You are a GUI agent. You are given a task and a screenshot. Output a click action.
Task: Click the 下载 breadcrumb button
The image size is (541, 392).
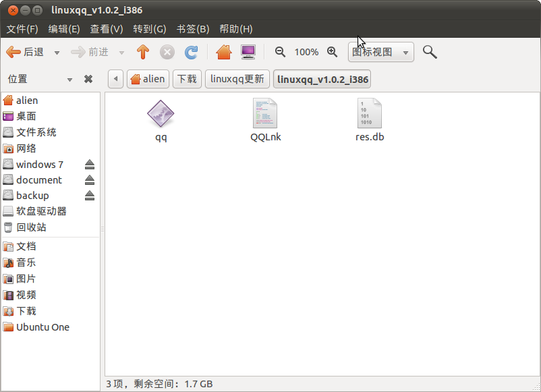pos(187,79)
